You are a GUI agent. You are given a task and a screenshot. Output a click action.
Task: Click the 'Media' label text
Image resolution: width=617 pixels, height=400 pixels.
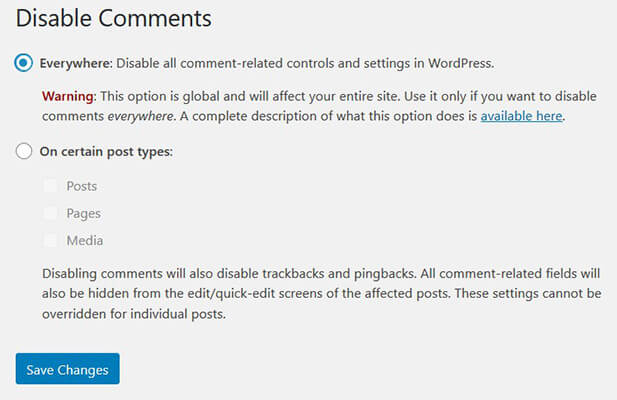point(84,240)
